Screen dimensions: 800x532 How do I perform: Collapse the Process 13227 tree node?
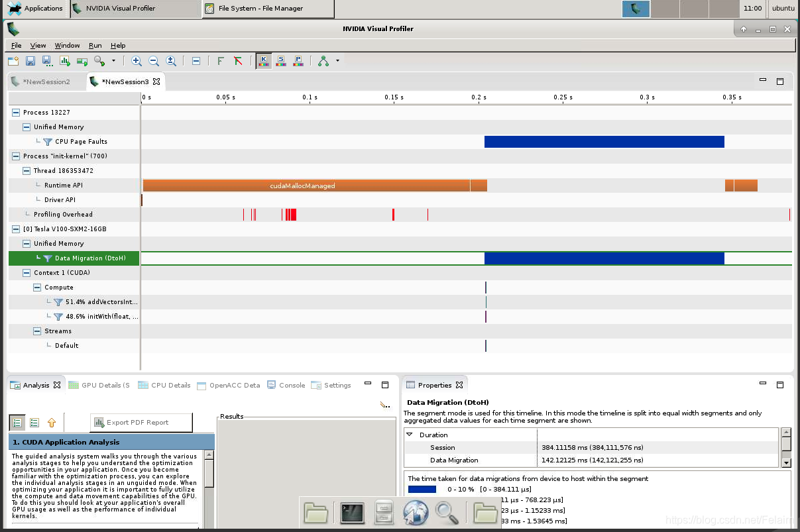point(16,113)
